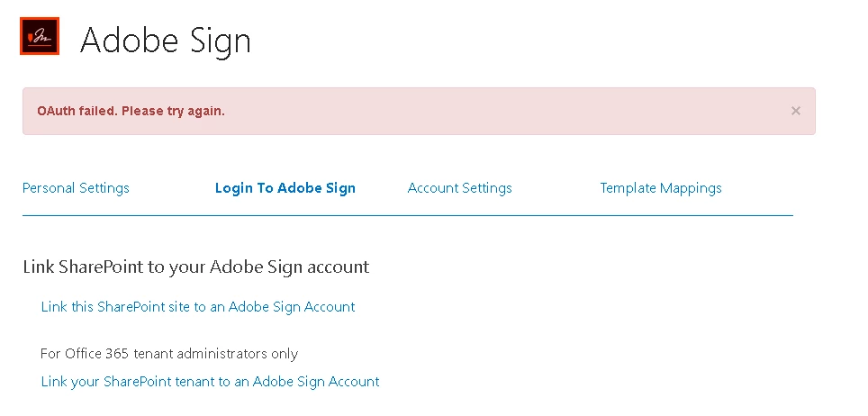Open the Personal Settings tab
Screen dimensions: 868x416
(x=76, y=188)
